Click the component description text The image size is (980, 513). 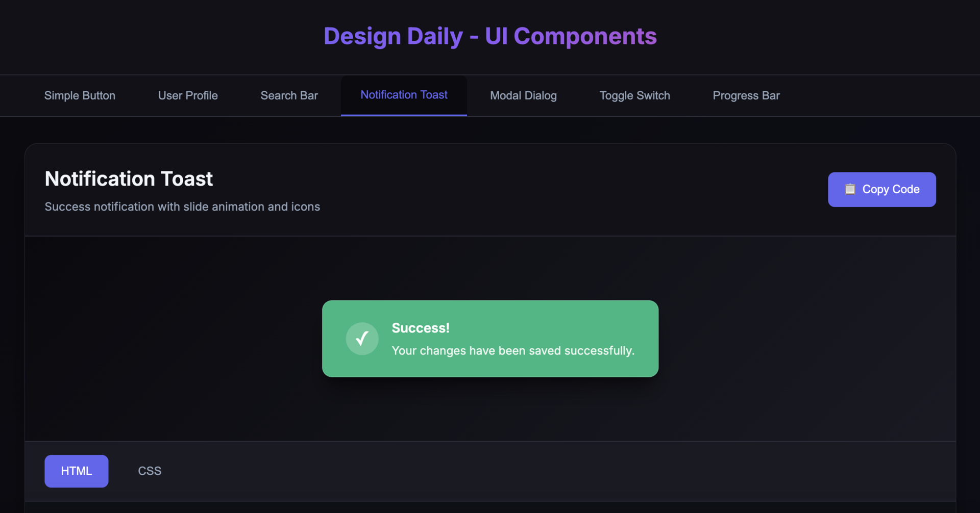(182, 207)
